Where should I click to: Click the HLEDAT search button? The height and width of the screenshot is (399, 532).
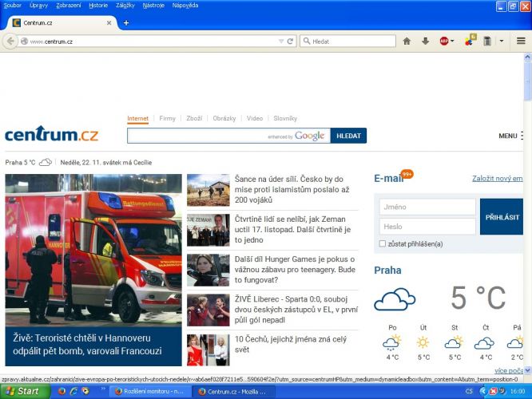point(348,136)
